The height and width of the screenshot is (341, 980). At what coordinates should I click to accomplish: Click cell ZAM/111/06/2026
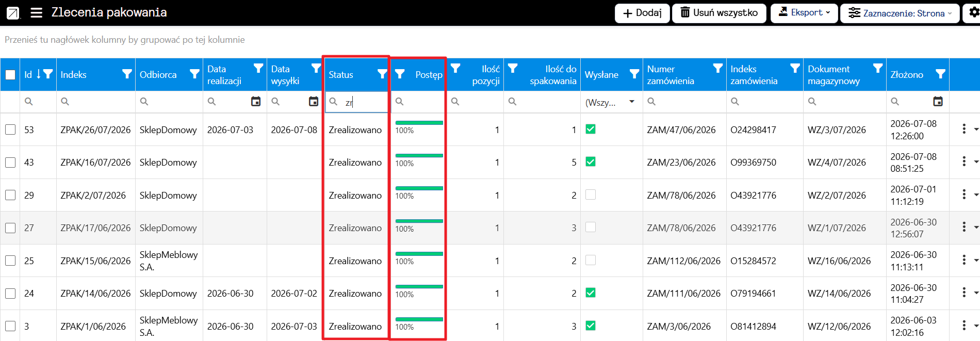[x=683, y=294]
